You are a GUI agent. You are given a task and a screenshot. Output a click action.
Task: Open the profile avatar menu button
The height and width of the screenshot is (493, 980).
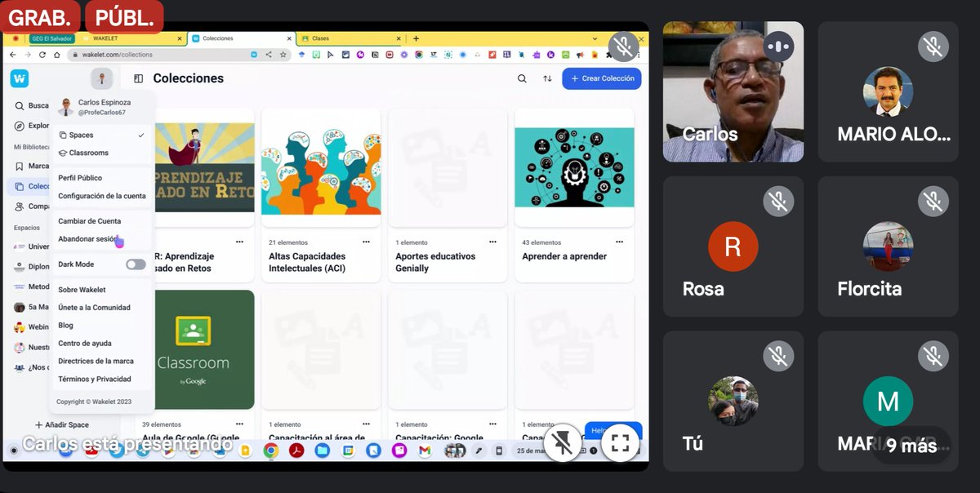(x=102, y=78)
